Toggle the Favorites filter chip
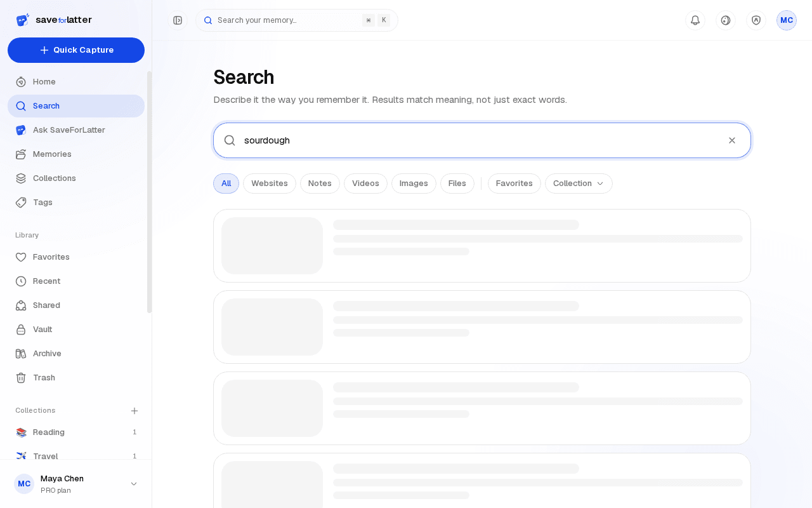The image size is (812, 508). [514, 184]
